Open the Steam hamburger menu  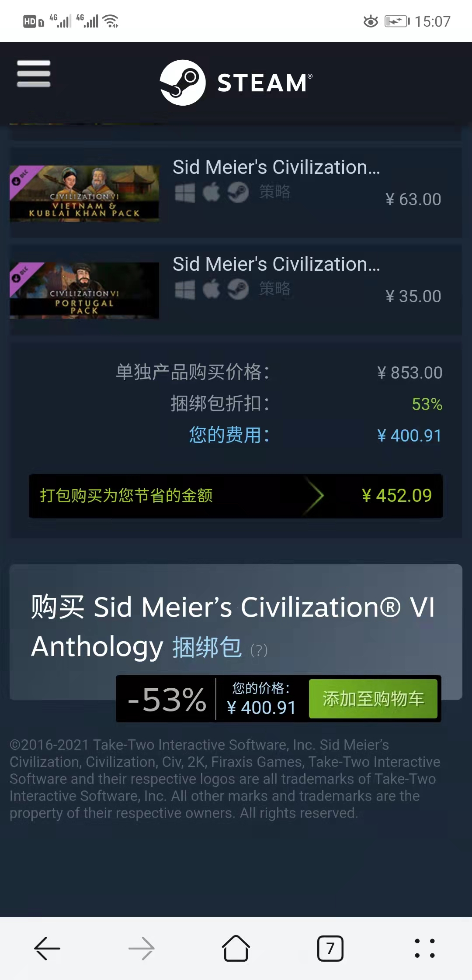[34, 74]
